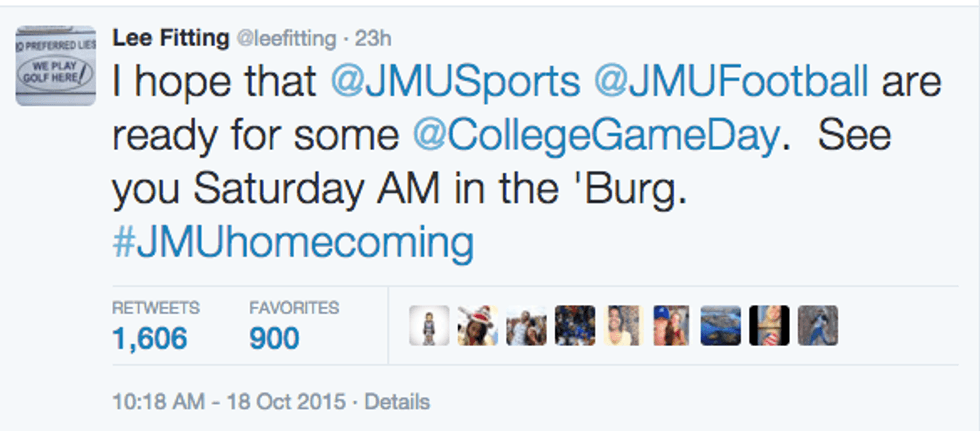The width and height of the screenshot is (980, 431).
Task: Select the third avatar in the retweeter row
Action: [x=526, y=326]
